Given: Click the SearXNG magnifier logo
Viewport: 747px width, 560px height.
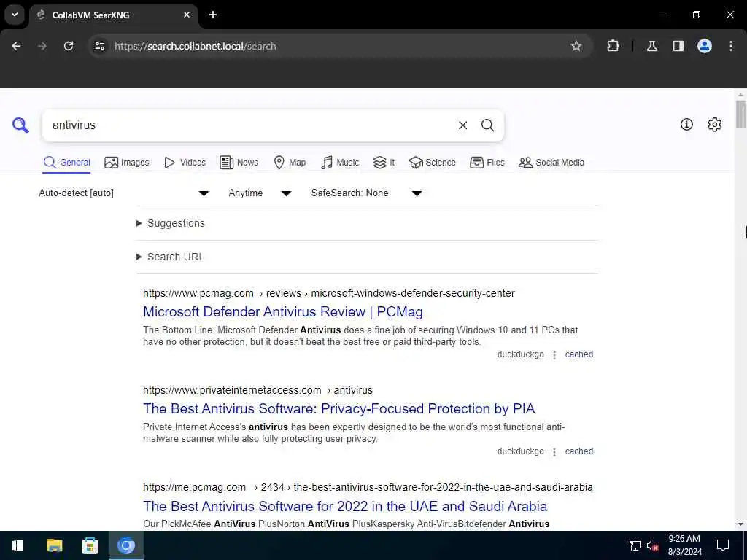Looking at the screenshot, I should pos(20,125).
